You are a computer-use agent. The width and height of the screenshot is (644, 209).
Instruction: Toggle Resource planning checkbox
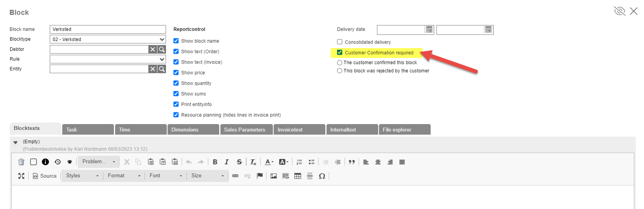[176, 115]
